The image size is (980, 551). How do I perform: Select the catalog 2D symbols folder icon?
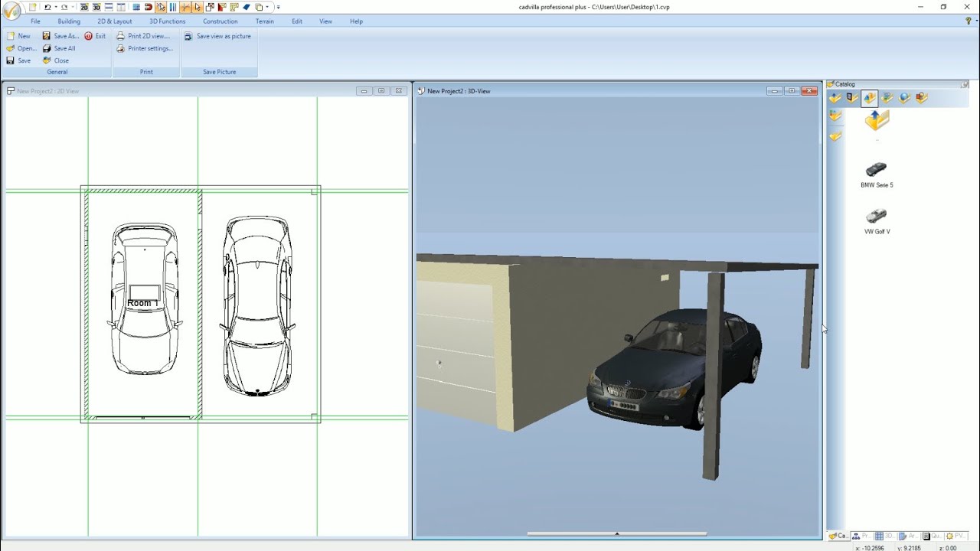point(887,98)
